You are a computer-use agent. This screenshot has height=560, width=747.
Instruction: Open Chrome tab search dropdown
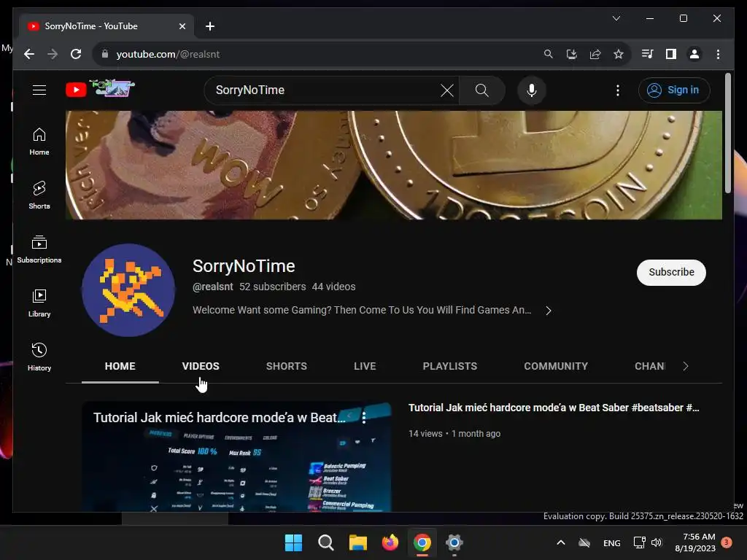tap(616, 18)
